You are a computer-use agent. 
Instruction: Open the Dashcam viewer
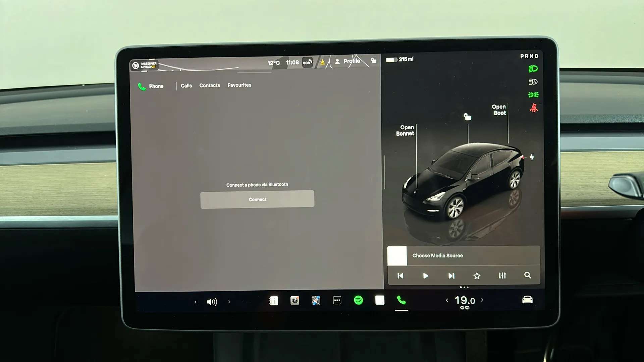(294, 301)
